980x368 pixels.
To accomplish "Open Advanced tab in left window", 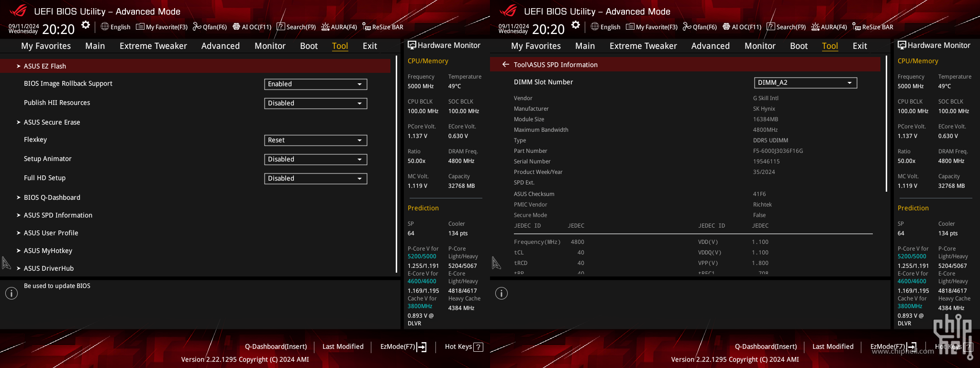I will pyautogui.click(x=221, y=46).
